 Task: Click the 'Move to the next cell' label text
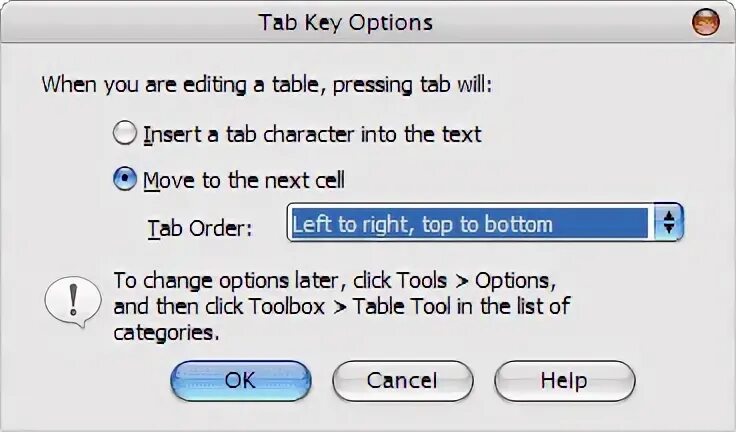coord(244,180)
